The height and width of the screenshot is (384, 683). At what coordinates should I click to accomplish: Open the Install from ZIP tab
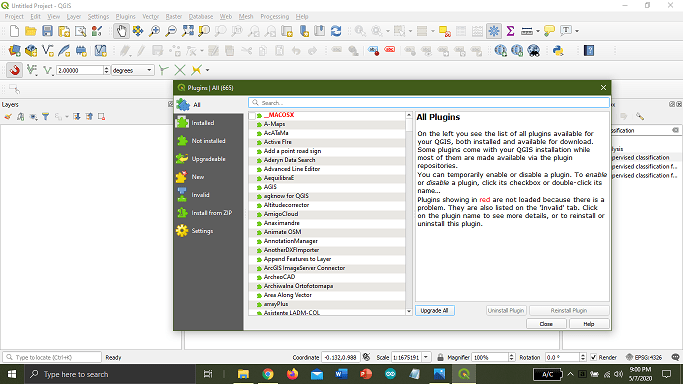click(x=208, y=213)
